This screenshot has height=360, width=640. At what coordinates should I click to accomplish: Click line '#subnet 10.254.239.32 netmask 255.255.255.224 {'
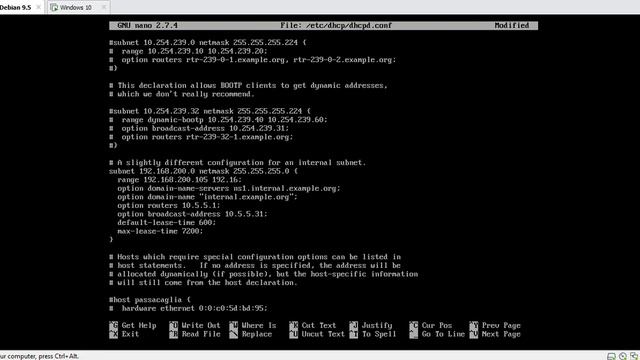[210, 111]
